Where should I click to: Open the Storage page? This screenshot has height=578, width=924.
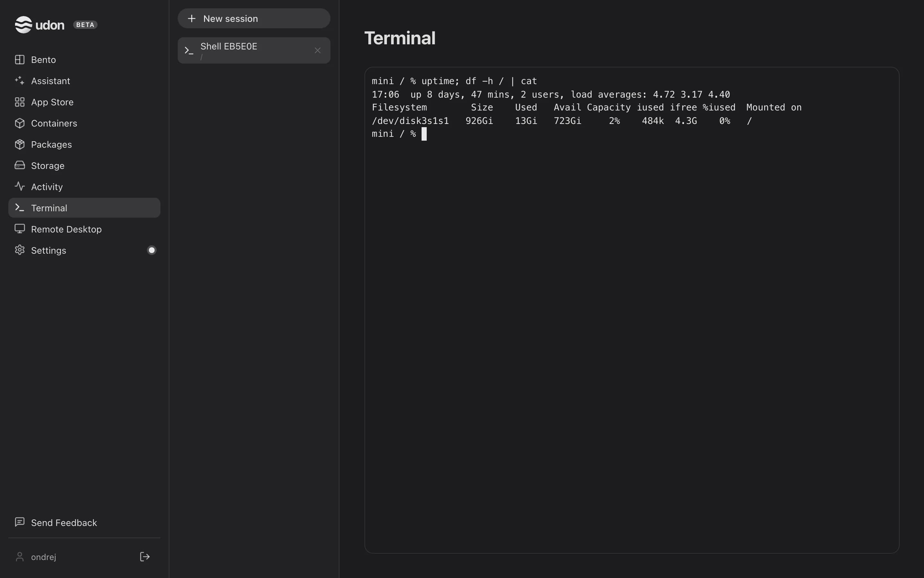coord(84,165)
